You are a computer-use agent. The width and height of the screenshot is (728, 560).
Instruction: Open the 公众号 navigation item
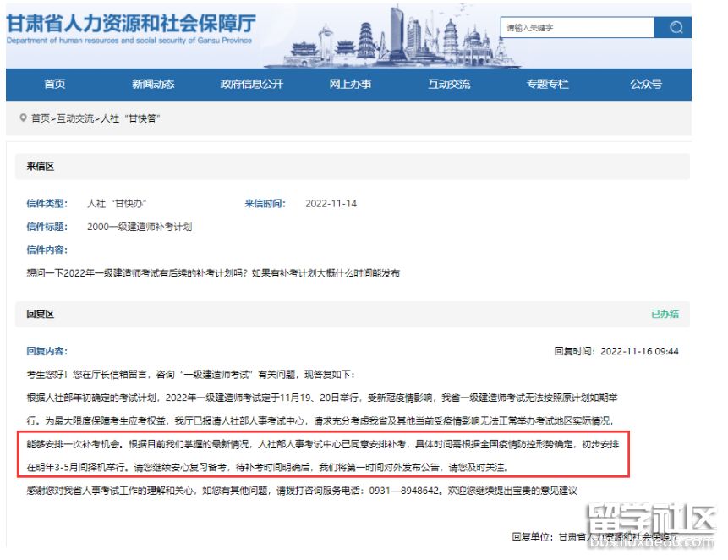(x=646, y=85)
